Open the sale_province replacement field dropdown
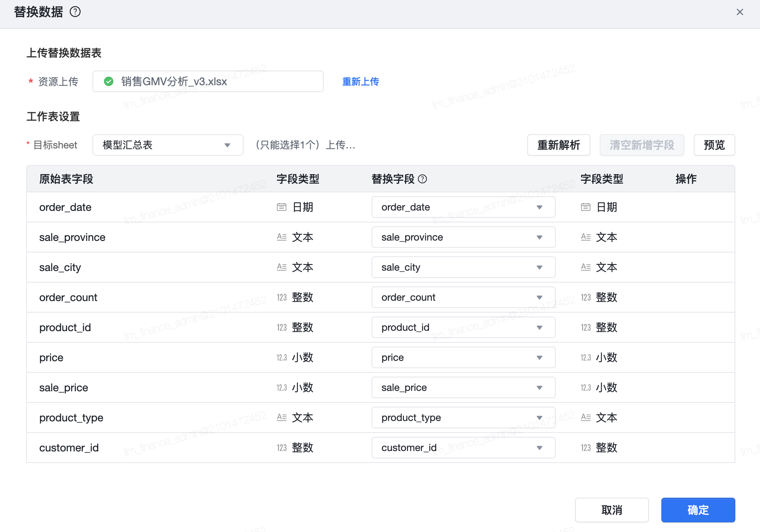 pyautogui.click(x=463, y=237)
